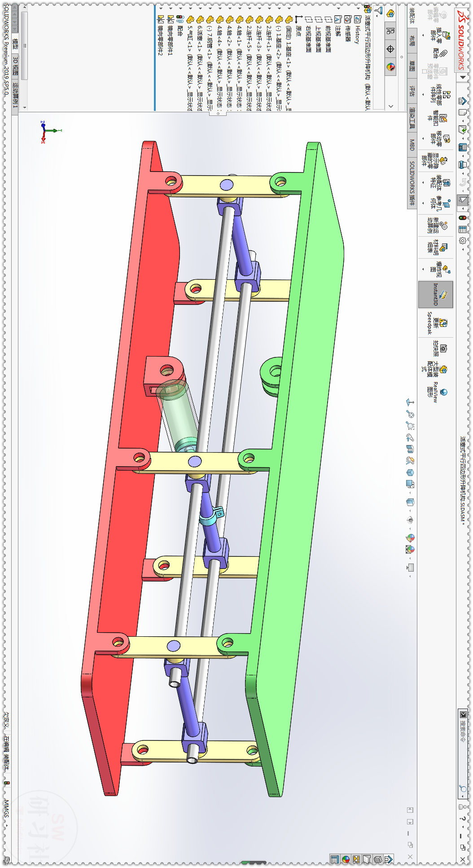473x868 pixels.
Task: Expand the New document dropdown arrow
Action: (x=463, y=120)
